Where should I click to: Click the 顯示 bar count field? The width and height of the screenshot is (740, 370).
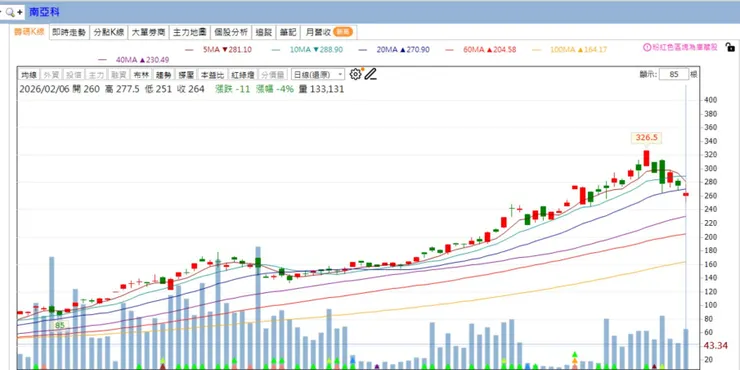673,74
